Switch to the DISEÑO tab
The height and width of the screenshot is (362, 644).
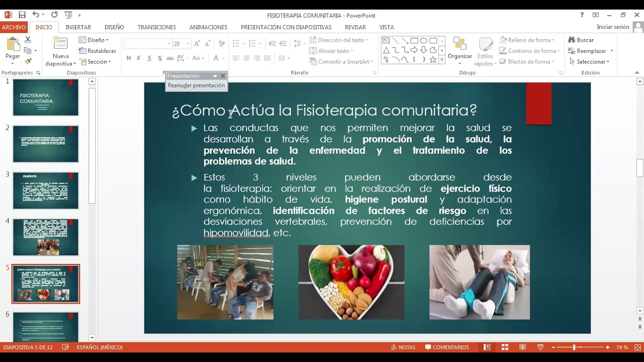114,27
